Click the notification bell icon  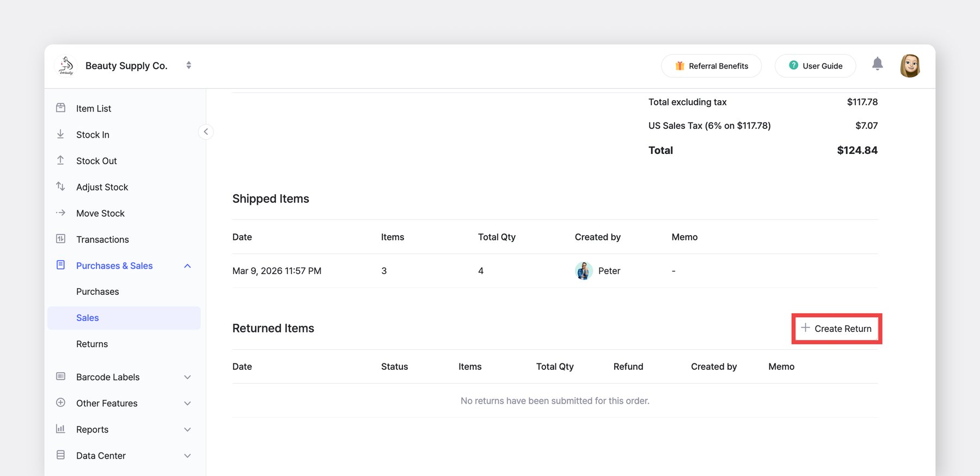(877, 64)
